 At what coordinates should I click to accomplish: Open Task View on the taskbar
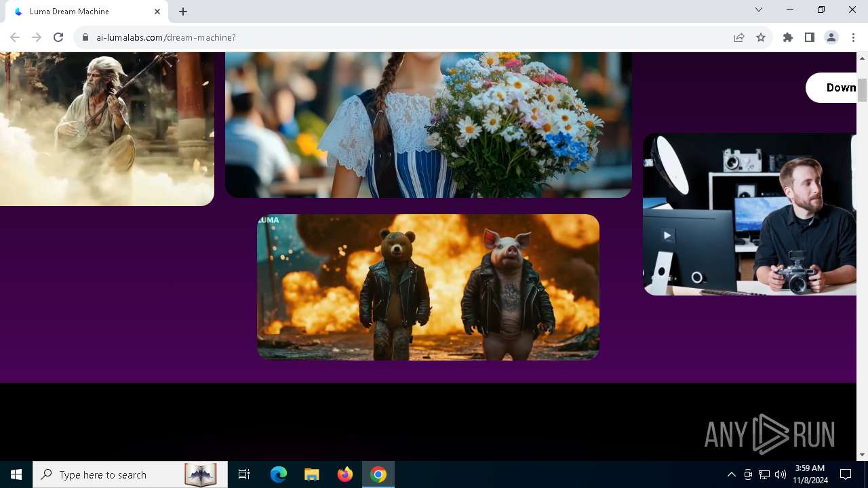(244, 474)
